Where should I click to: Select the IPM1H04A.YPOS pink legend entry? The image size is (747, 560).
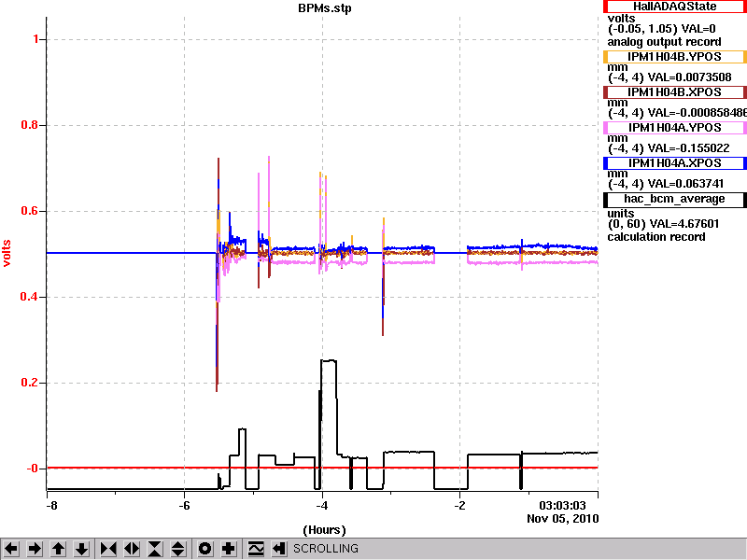click(x=674, y=128)
